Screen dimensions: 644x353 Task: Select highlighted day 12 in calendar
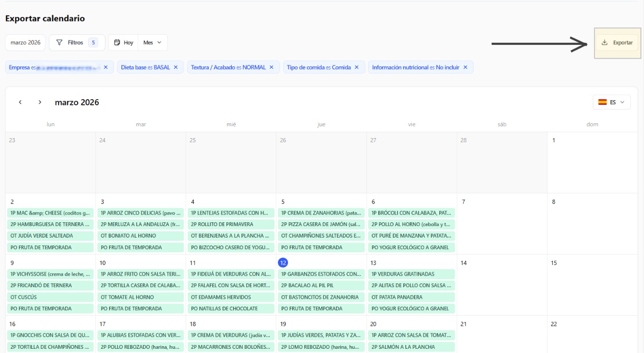(283, 262)
